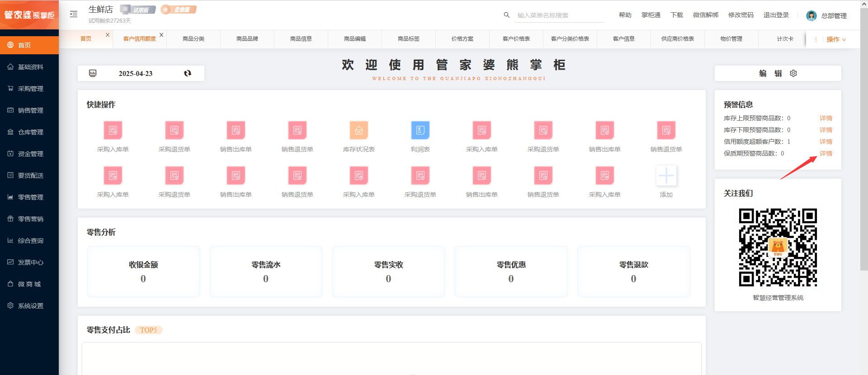Click the 企业版 badge

(x=179, y=9)
